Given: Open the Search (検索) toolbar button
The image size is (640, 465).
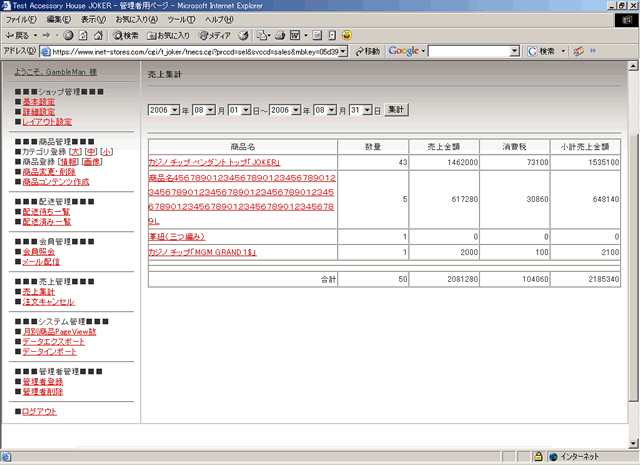Looking at the screenshot, I should click(124, 35).
